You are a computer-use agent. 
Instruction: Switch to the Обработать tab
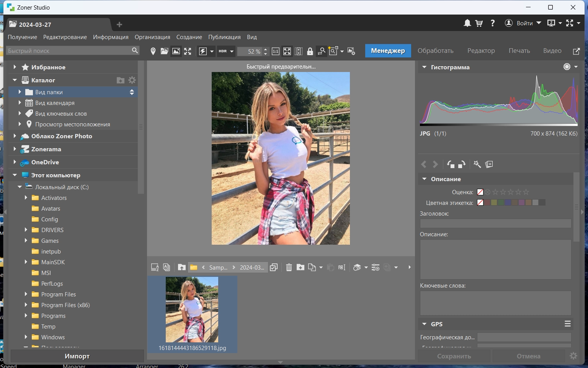(435, 51)
